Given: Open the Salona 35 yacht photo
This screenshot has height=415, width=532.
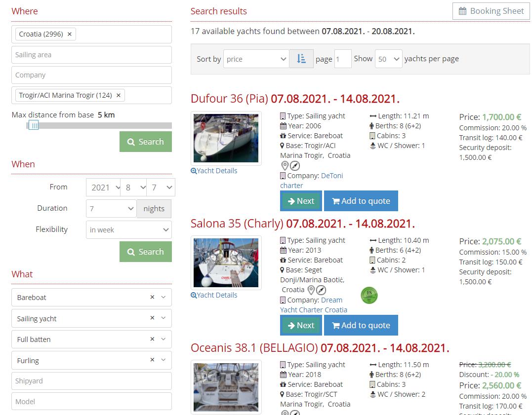Looking at the screenshot, I should point(226,263).
